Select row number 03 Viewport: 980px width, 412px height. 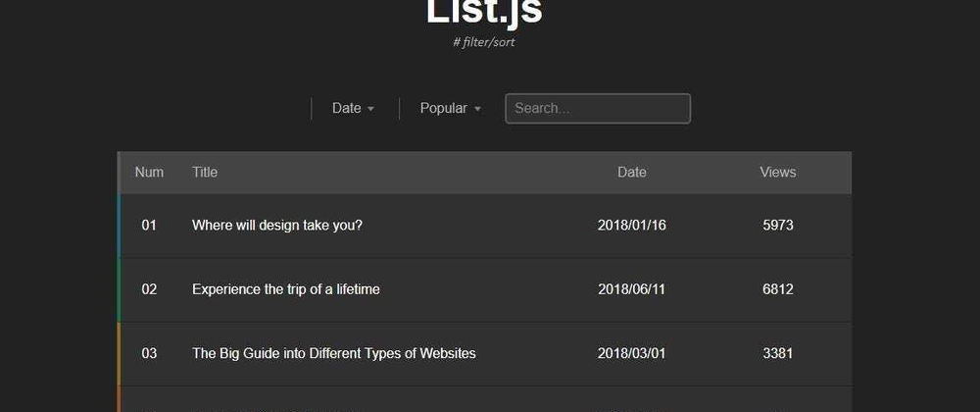coord(149,354)
